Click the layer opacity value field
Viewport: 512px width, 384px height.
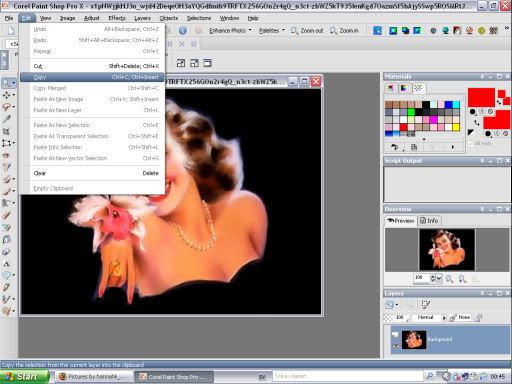pos(400,318)
